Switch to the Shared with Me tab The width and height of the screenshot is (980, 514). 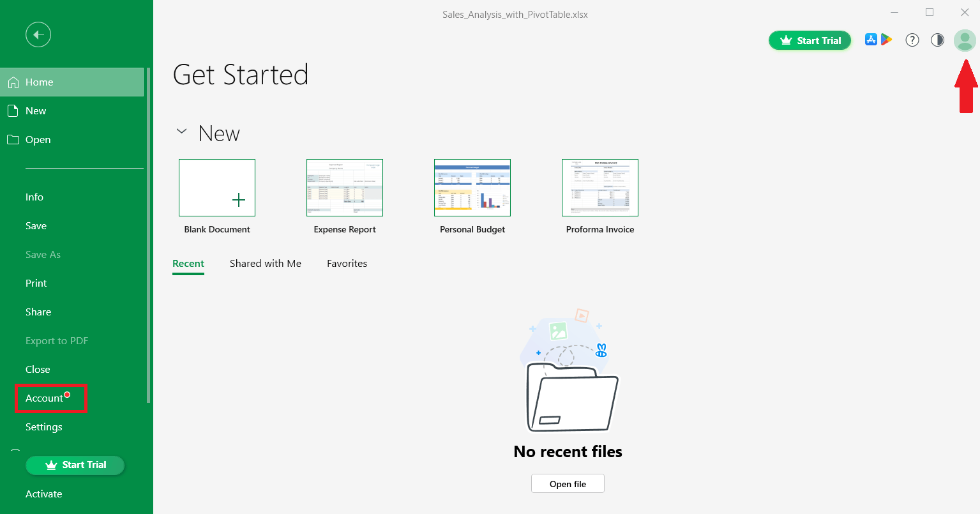(266, 264)
